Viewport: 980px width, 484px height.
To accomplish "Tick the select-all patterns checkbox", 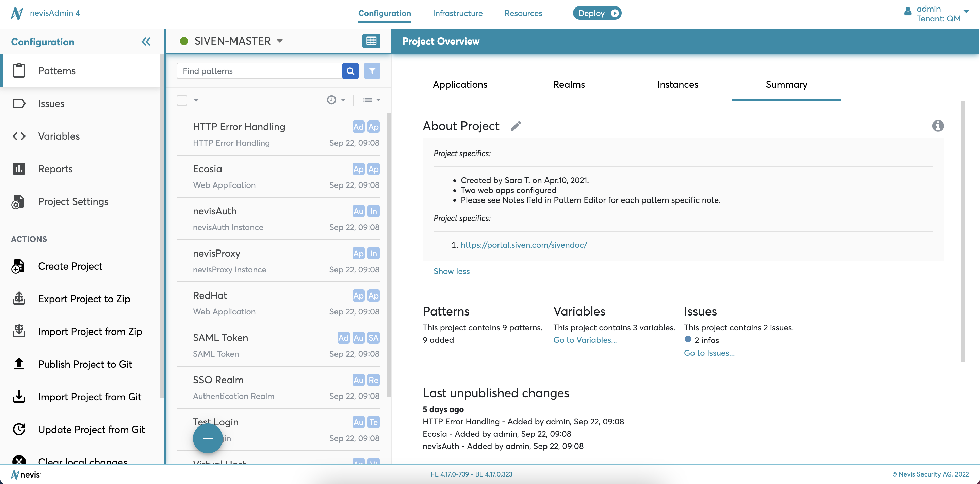I will [182, 100].
